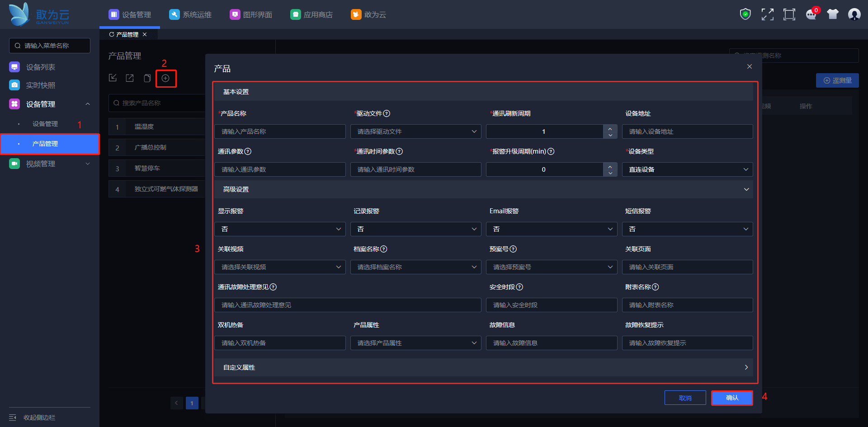Open the theme skin shirt icon
Viewport: 868px width, 427px height.
tap(833, 14)
